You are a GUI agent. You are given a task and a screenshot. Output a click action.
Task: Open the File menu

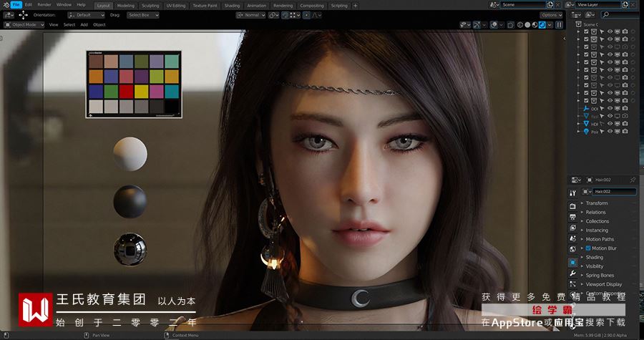[16, 5]
